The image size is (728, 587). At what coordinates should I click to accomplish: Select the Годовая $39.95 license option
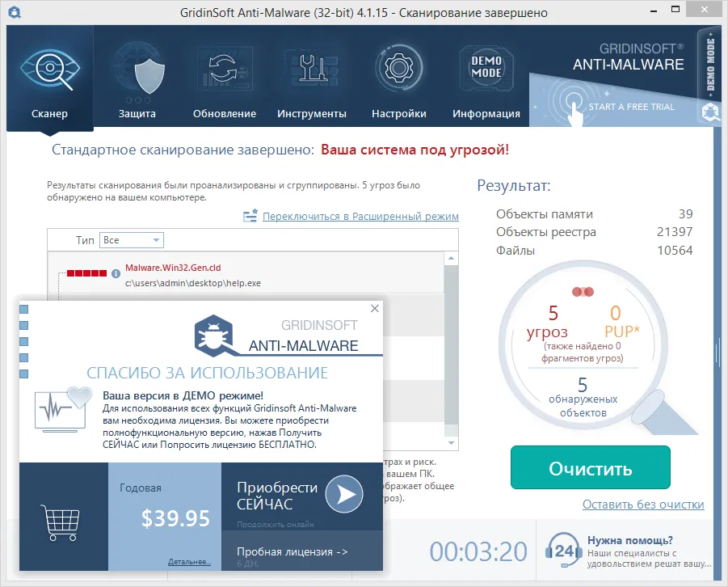(x=165, y=516)
